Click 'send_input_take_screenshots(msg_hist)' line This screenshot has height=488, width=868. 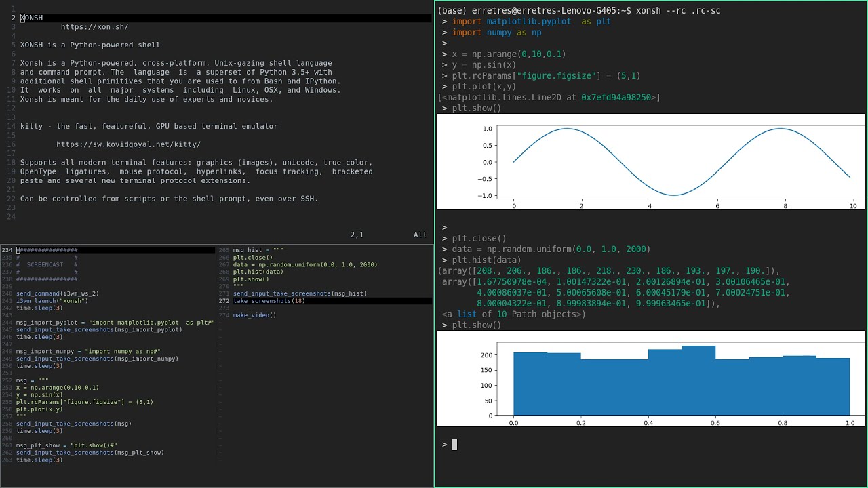(x=300, y=293)
